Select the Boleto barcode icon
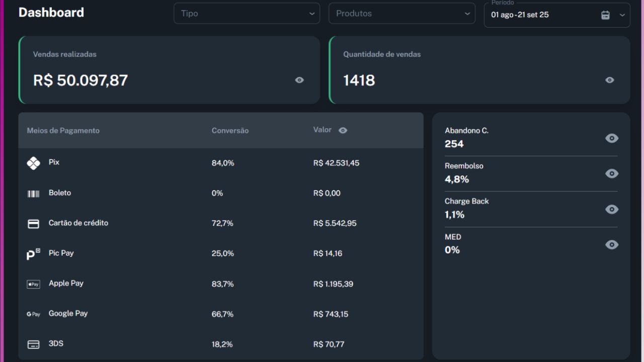 coord(33,193)
